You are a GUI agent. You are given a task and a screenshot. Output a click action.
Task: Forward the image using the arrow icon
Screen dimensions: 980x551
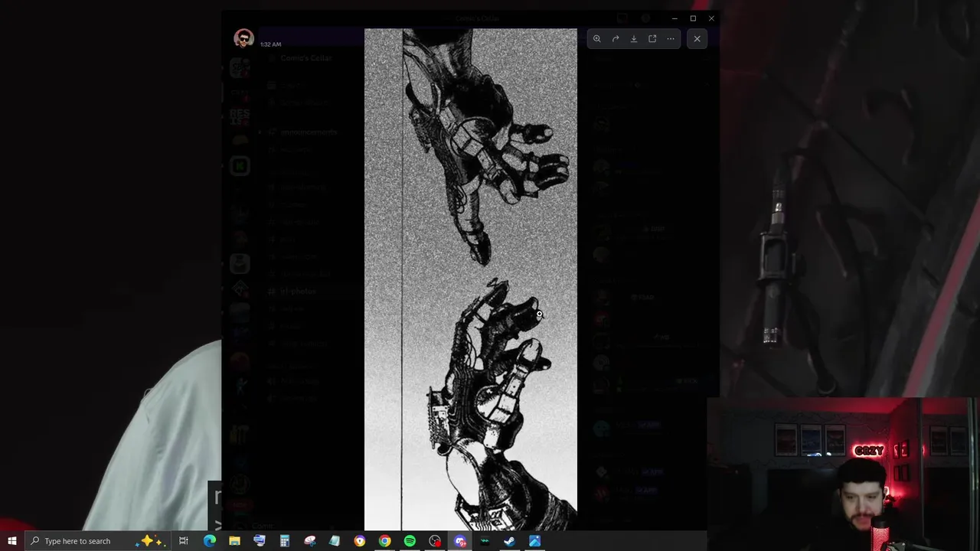click(616, 39)
